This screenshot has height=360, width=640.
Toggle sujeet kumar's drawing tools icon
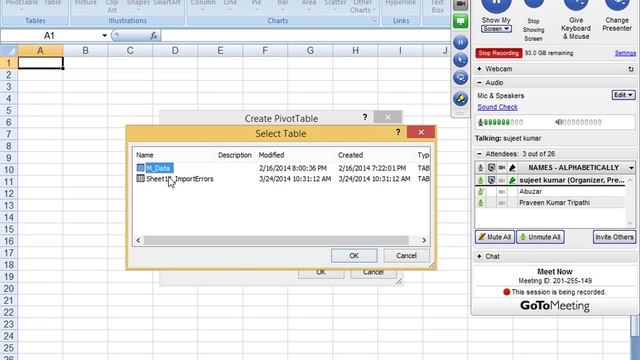pyautogui.click(x=512, y=180)
